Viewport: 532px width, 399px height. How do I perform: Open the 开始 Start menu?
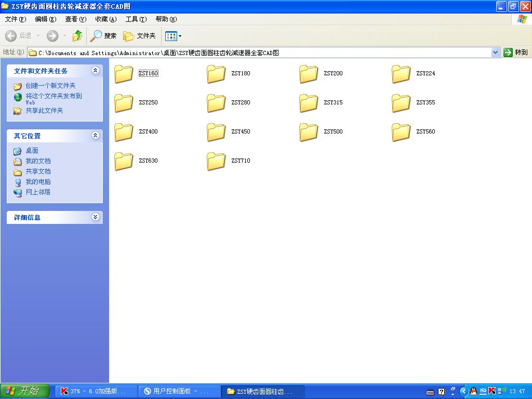click(x=25, y=391)
